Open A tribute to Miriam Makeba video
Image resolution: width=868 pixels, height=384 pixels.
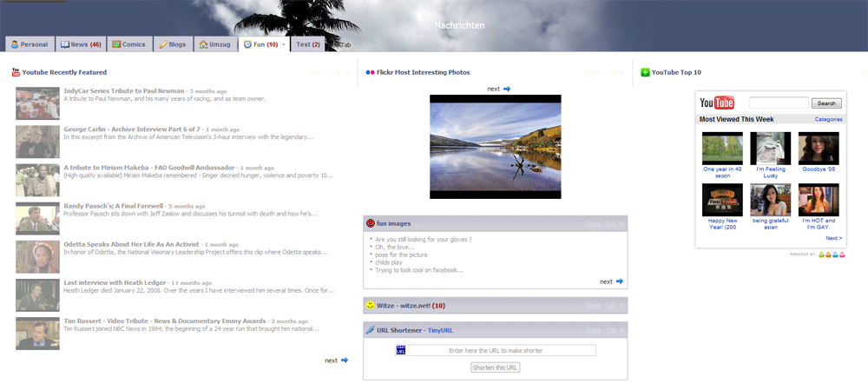tap(150, 168)
